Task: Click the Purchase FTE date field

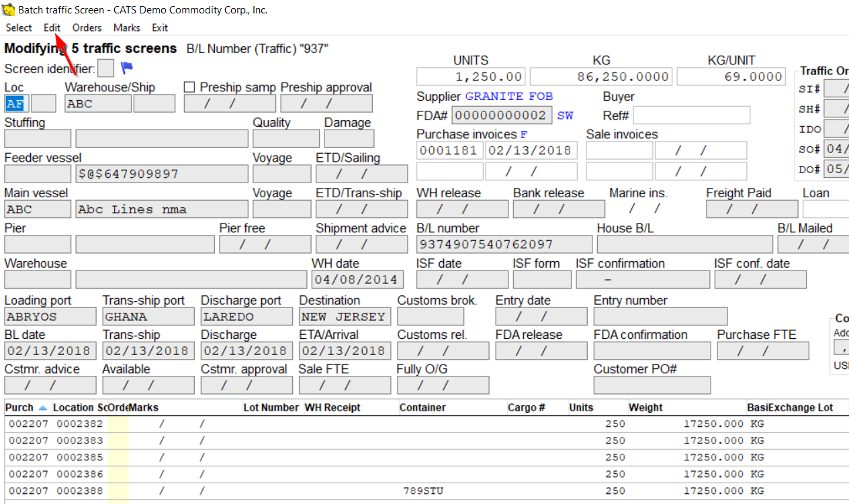Action: click(x=763, y=350)
